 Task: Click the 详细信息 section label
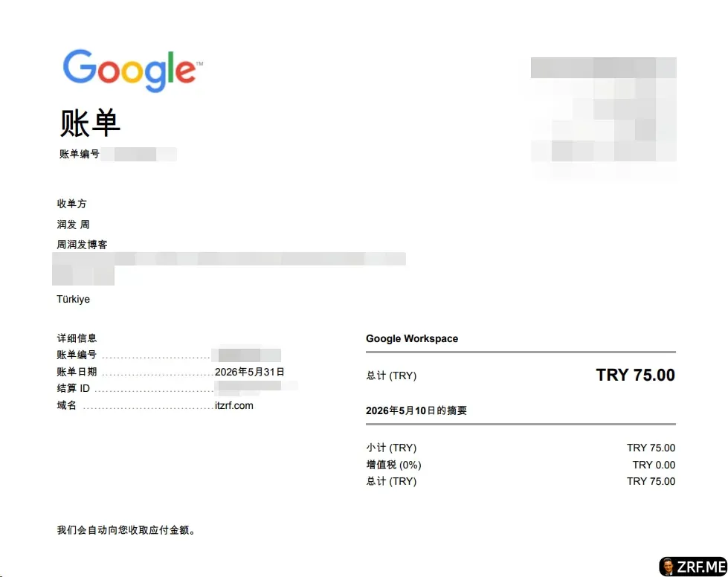pos(77,338)
